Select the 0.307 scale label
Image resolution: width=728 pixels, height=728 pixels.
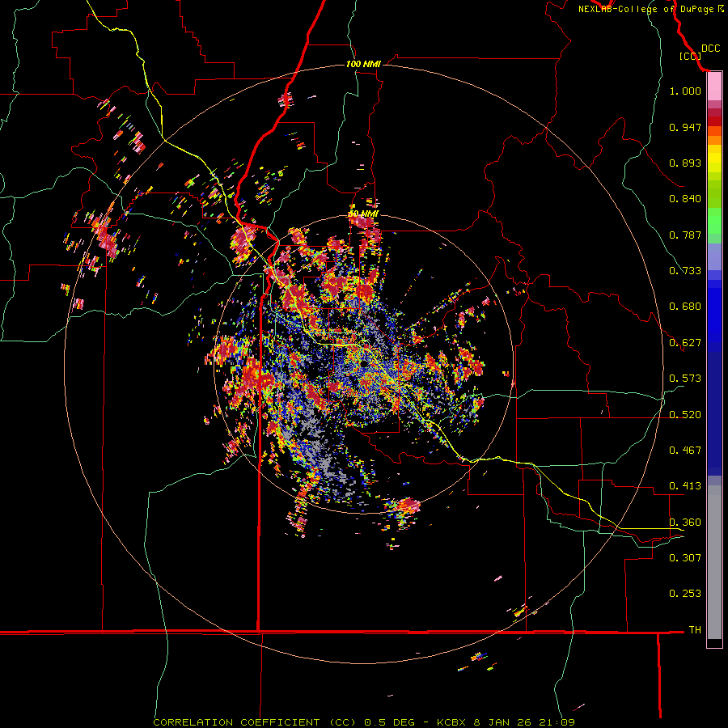click(x=685, y=557)
